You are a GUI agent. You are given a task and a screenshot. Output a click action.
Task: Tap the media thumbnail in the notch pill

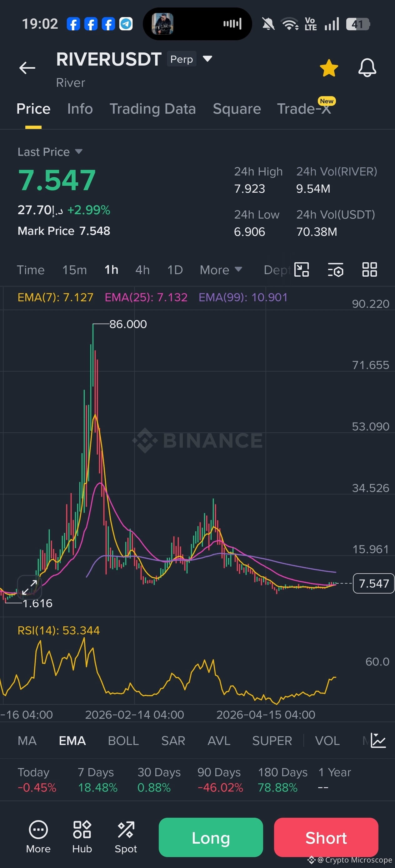click(x=162, y=24)
